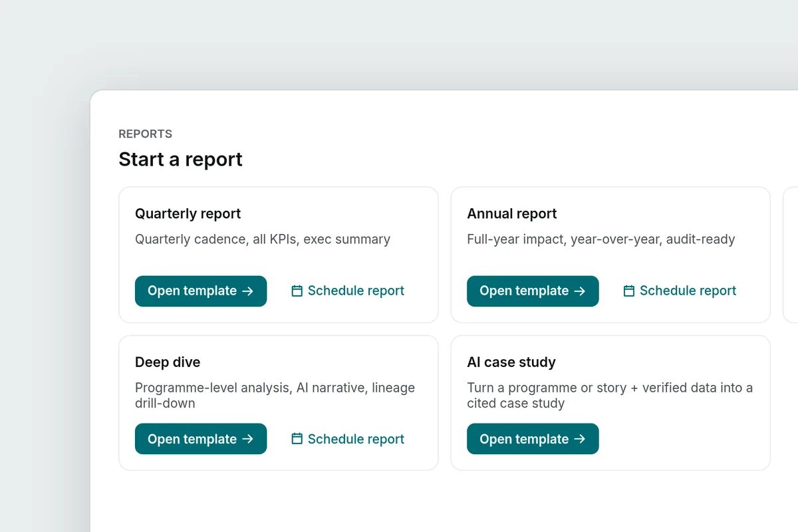The height and width of the screenshot is (532, 798).
Task: Schedule report link in Deep dive card
Action: 348,439
